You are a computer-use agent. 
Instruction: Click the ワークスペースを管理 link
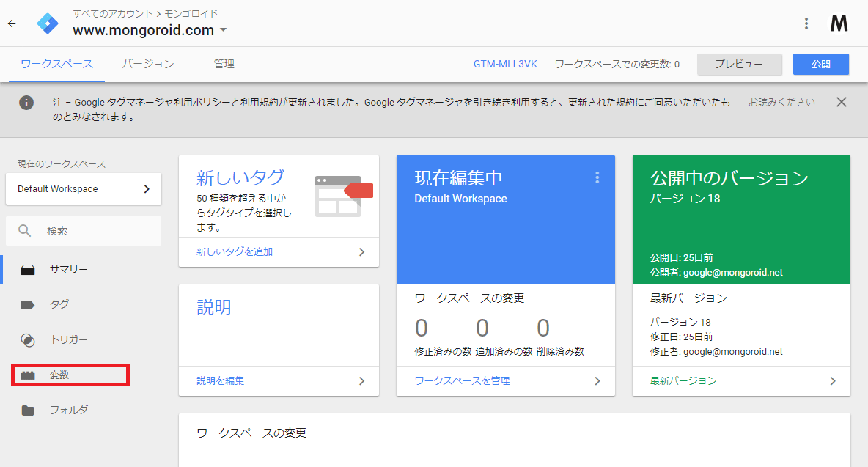click(463, 380)
